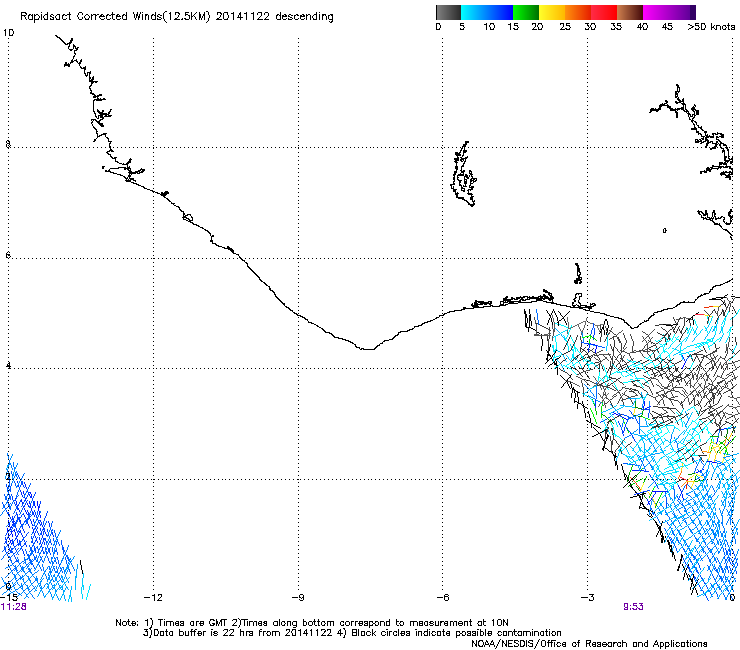Click the purple swath time "9:53"
This screenshot has width=740, height=650.
633,607
